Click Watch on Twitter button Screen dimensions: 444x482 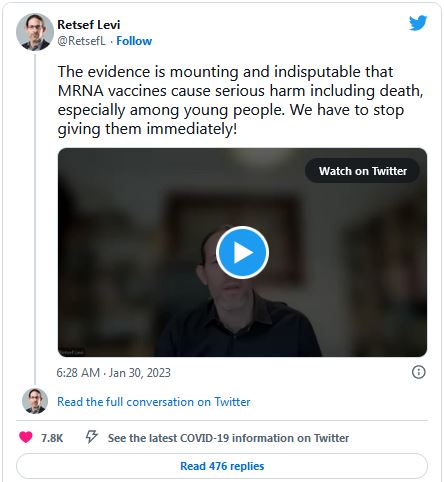click(363, 171)
